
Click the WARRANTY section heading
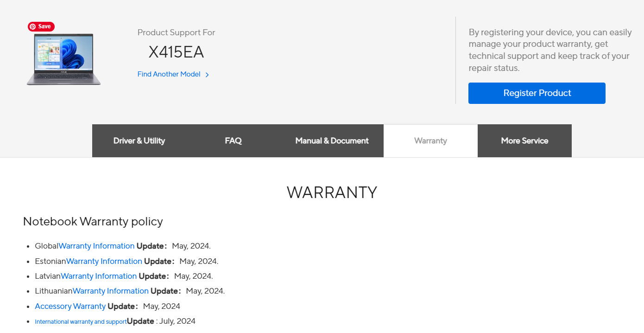(x=332, y=192)
